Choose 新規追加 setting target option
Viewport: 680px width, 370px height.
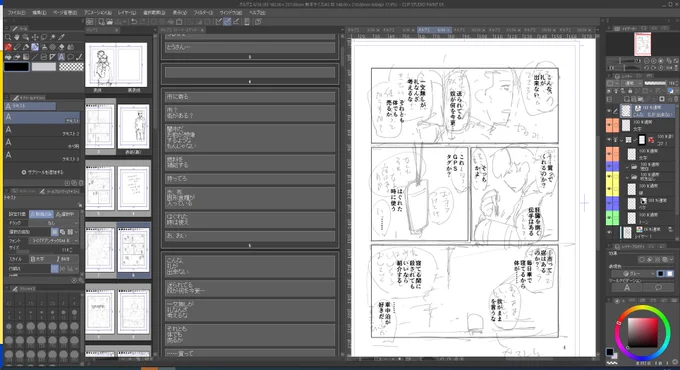point(41,214)
